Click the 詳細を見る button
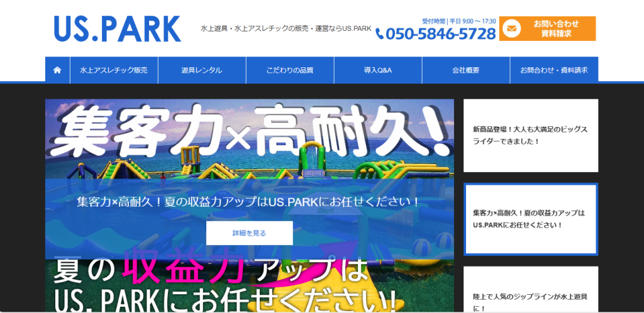 click(249, 233)
